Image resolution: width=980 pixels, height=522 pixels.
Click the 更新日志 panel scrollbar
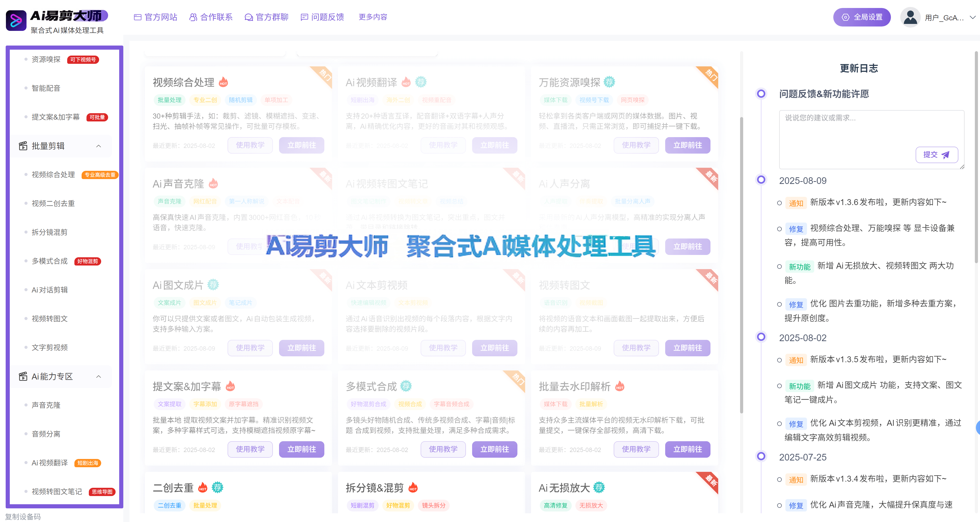(x=976, y=157)
